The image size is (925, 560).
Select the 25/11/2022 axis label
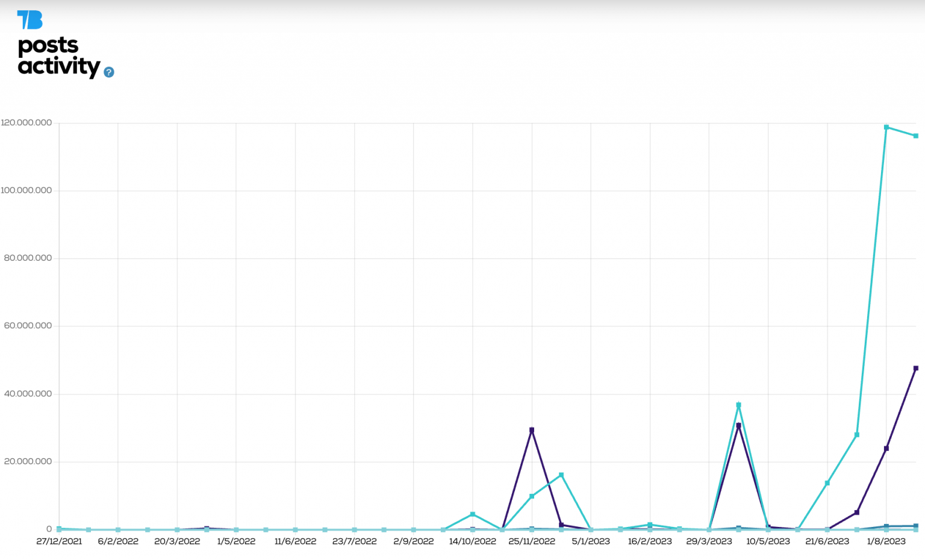pos(532,541)
